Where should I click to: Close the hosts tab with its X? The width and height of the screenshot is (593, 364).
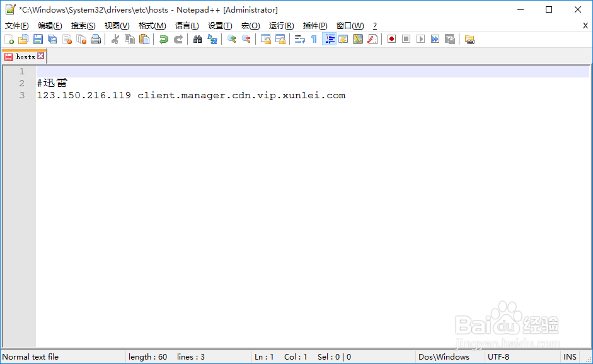click(x=41, y=56)
